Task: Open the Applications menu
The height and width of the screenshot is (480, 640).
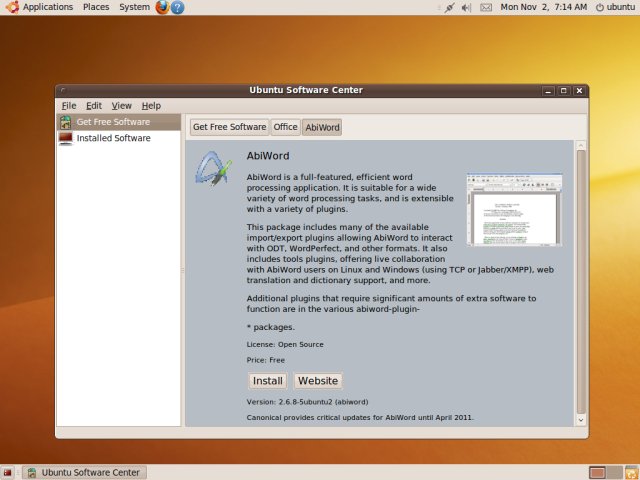Action: [48, 7]
